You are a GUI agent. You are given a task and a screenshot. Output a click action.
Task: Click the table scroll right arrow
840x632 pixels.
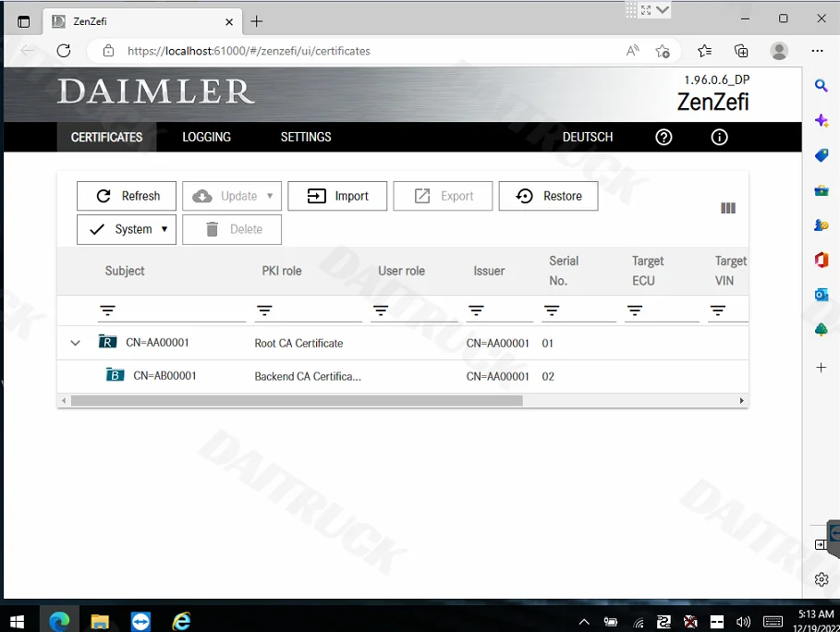tap(741, 401)
